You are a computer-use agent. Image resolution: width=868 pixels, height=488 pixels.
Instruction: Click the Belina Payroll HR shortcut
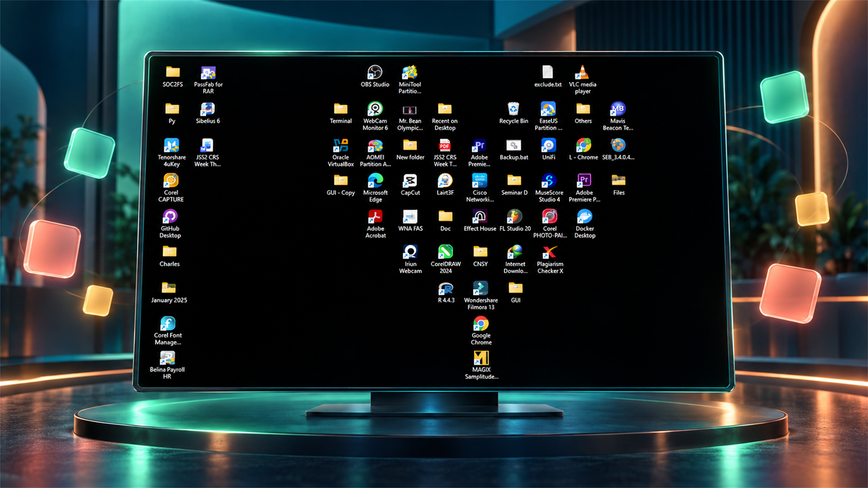pyautogui.click(x=167, y=358)
